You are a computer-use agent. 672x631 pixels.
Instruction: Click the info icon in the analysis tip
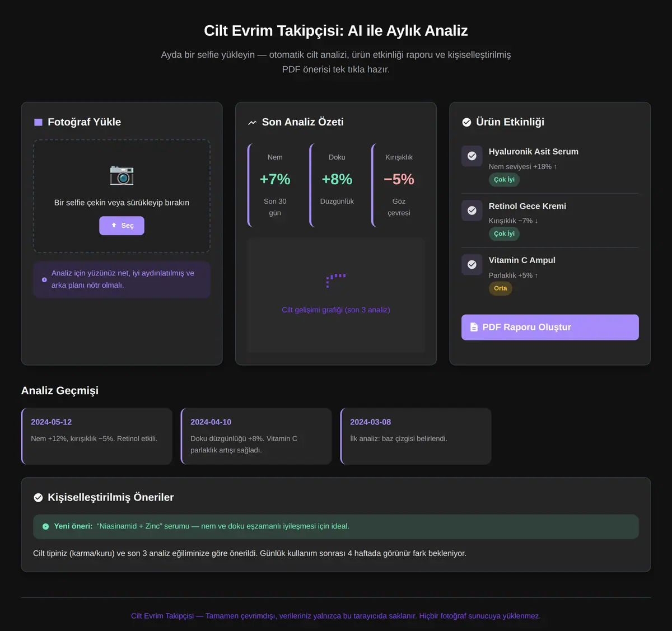[x=44, y=279]
